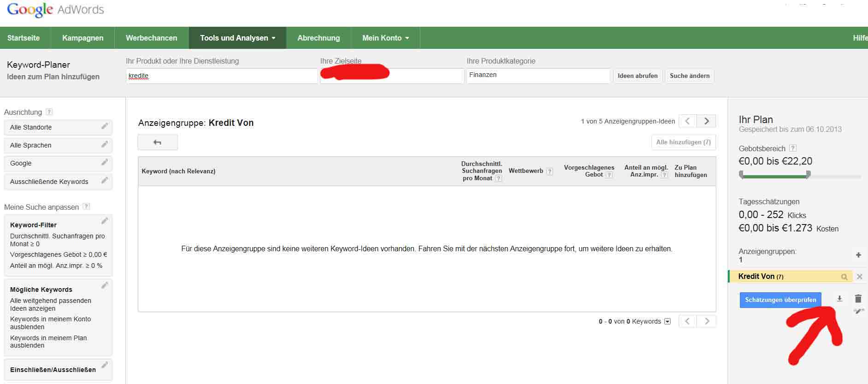Open the Gebotsbereich help tooltip
This screenshot has width=868, height=384.
coord(793,148)
